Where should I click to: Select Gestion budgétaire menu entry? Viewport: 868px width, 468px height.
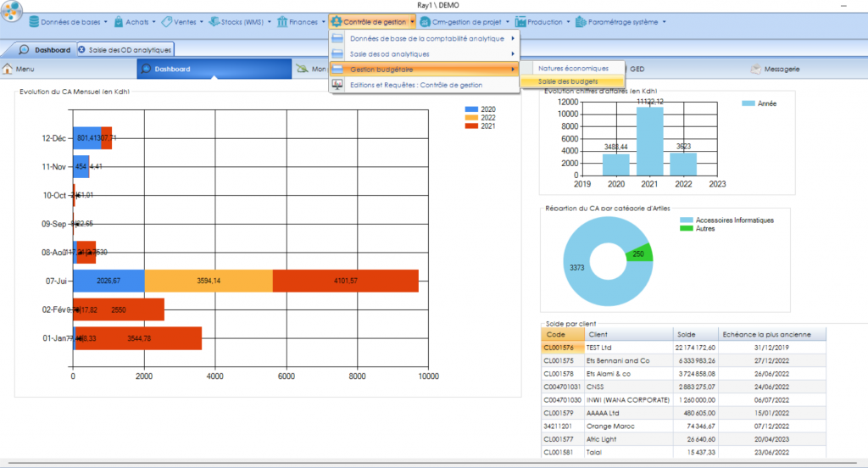point(424,70)
